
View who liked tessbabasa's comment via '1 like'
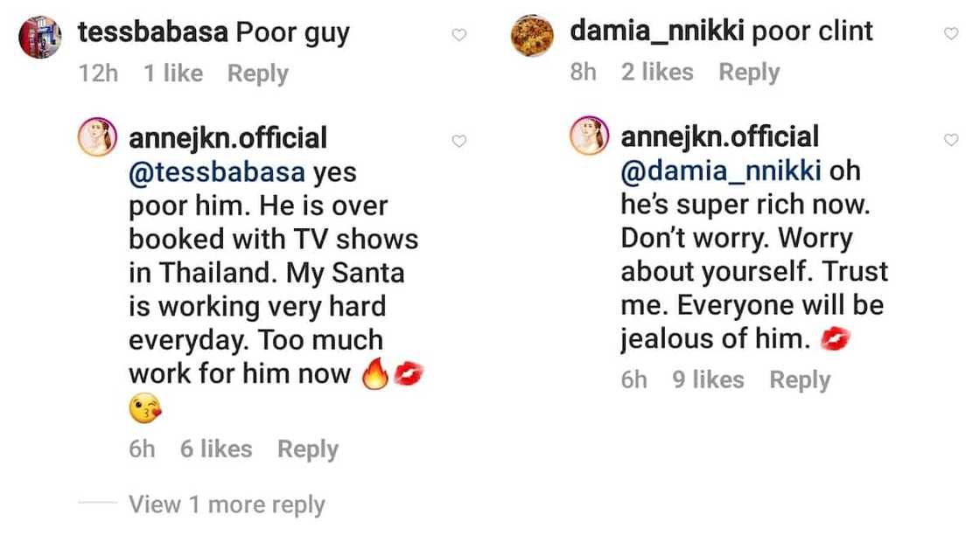click(174, 73)
